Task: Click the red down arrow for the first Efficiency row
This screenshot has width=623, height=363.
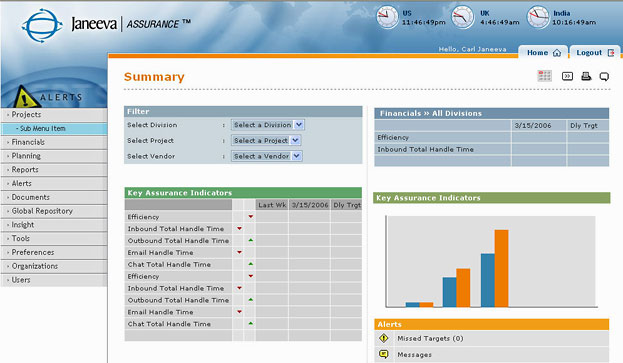Action: (251, 216)
